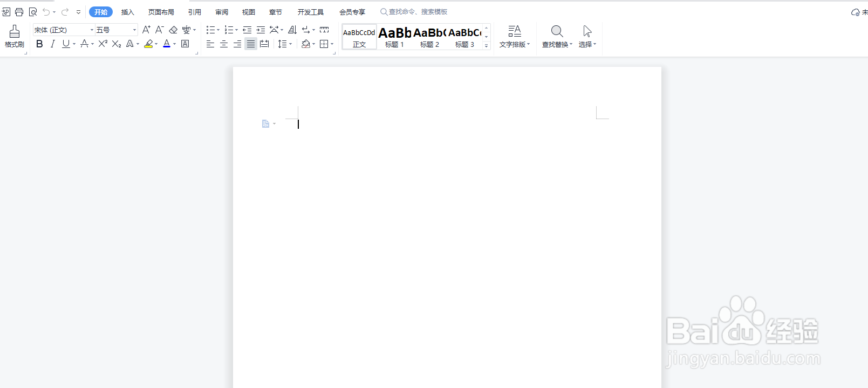Apply the 正文 style

tap(359, 37)
